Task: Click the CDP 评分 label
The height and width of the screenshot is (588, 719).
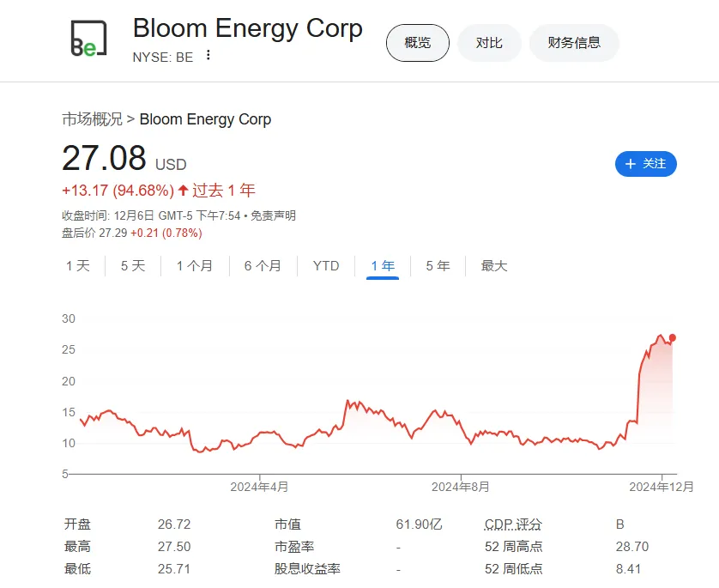Action: [513, 524]
